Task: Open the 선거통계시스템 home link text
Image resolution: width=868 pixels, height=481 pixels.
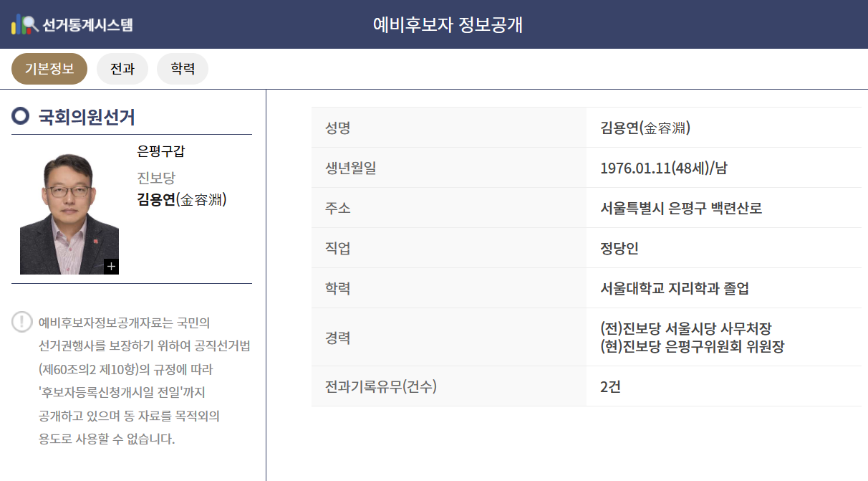Action: click(87, 25)
